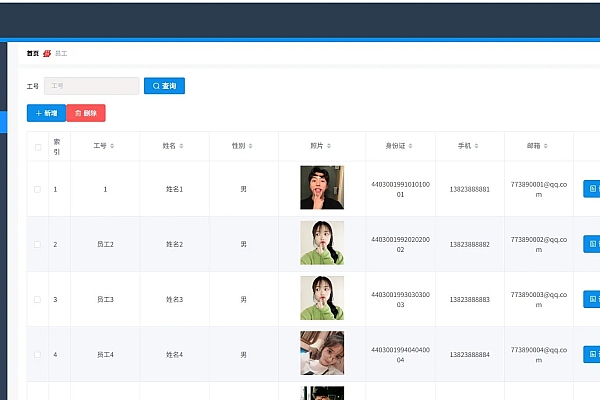The image size is (600, 400).
Task: Open photo thumbnail of 姓名2
Action: point(322,243)
